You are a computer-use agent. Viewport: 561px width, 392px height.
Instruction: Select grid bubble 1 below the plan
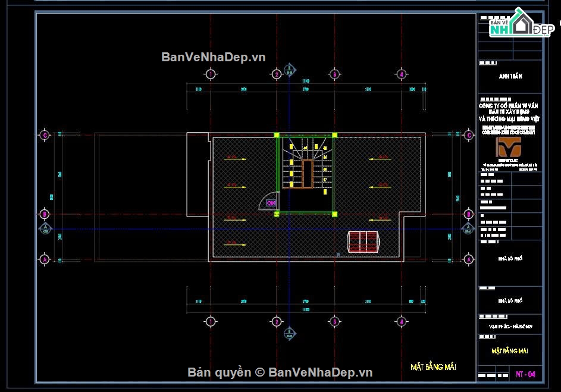[211, 322]
